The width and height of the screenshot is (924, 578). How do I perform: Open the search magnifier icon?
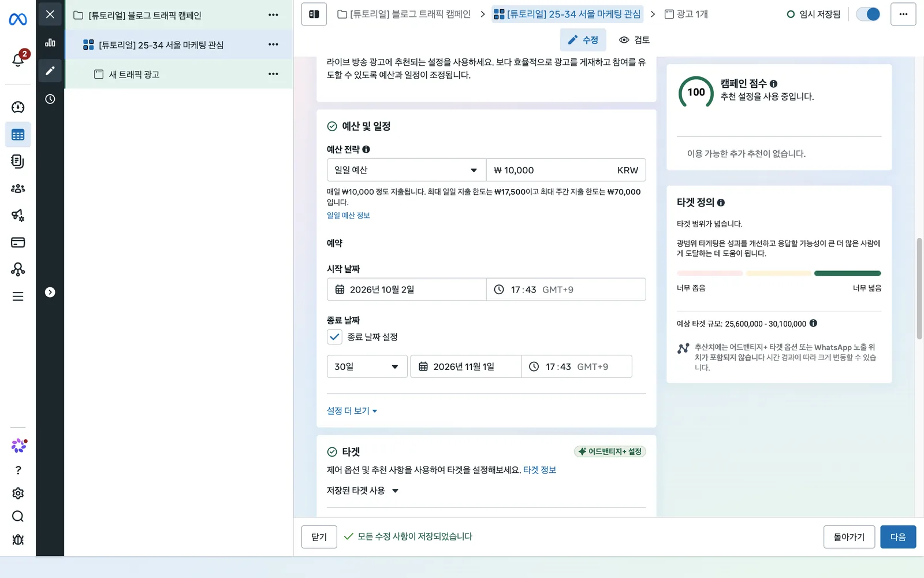(x=18, y=516)
